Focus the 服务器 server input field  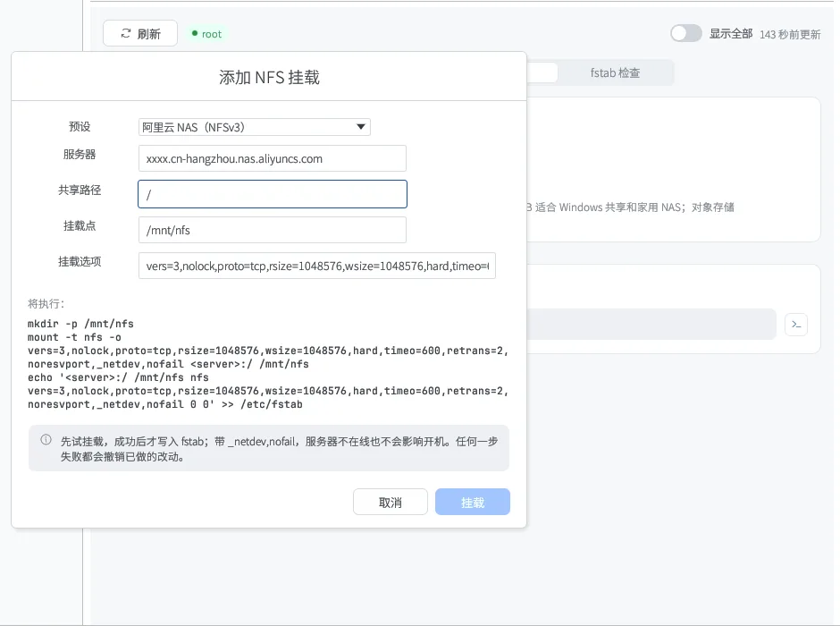[273, 158]
